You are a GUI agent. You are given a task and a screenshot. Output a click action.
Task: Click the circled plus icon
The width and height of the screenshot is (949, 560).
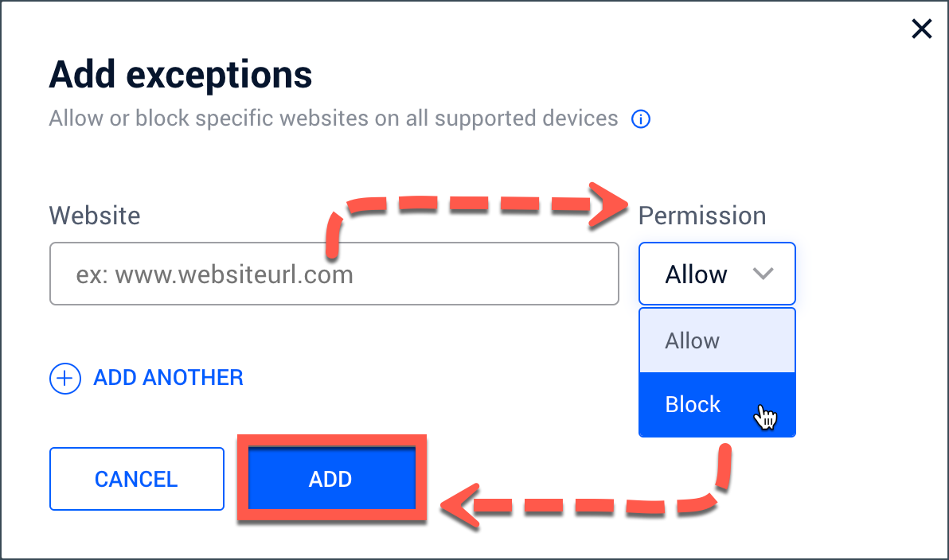pos(64,379)
